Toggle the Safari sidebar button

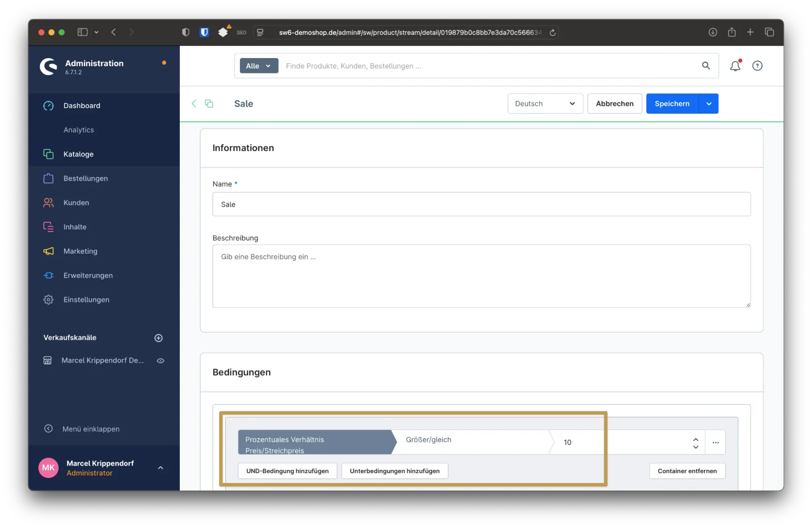[x=82, y=32]
